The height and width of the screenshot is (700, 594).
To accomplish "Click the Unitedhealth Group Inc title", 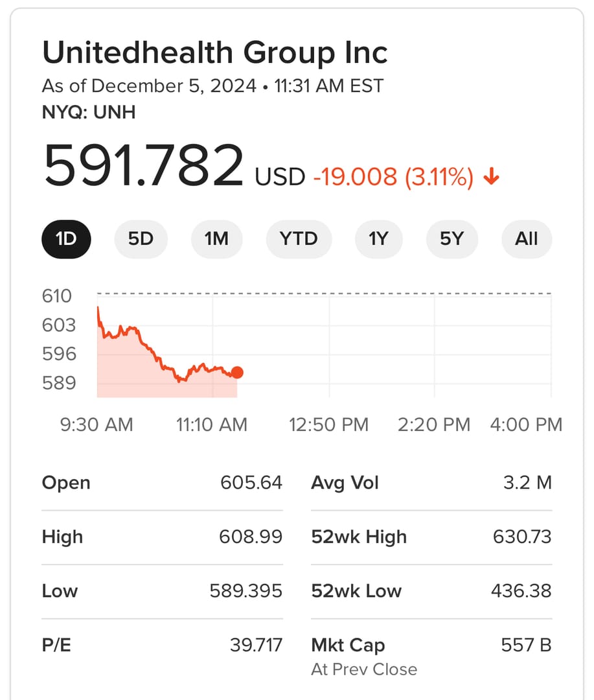I will pyautogui.click(x=215, y=52).
